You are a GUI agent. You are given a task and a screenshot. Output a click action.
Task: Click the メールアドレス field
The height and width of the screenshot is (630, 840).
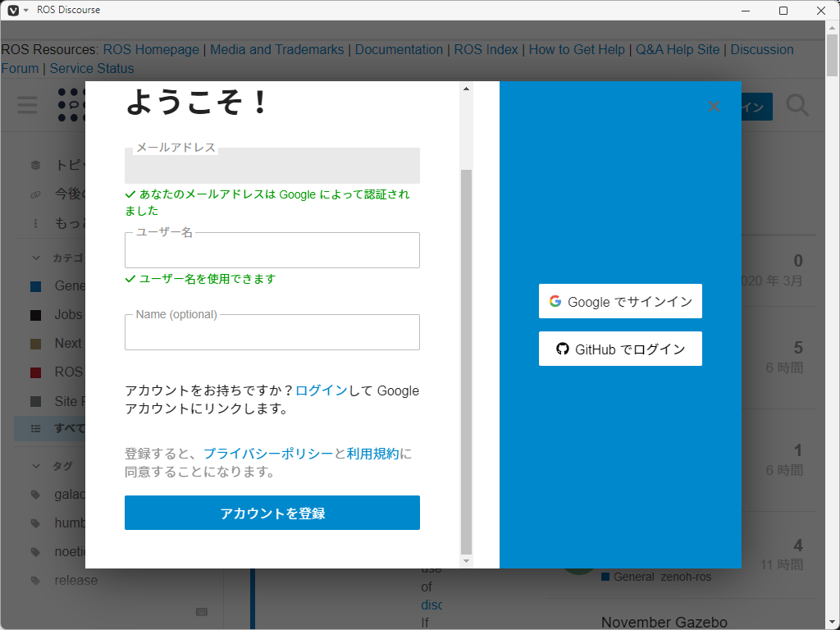point(272,166)
